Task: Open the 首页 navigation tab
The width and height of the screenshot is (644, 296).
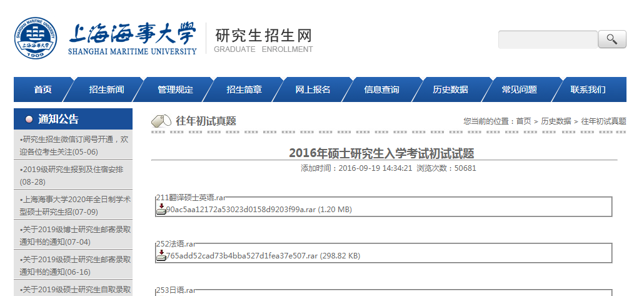Action: pos(43,89)
